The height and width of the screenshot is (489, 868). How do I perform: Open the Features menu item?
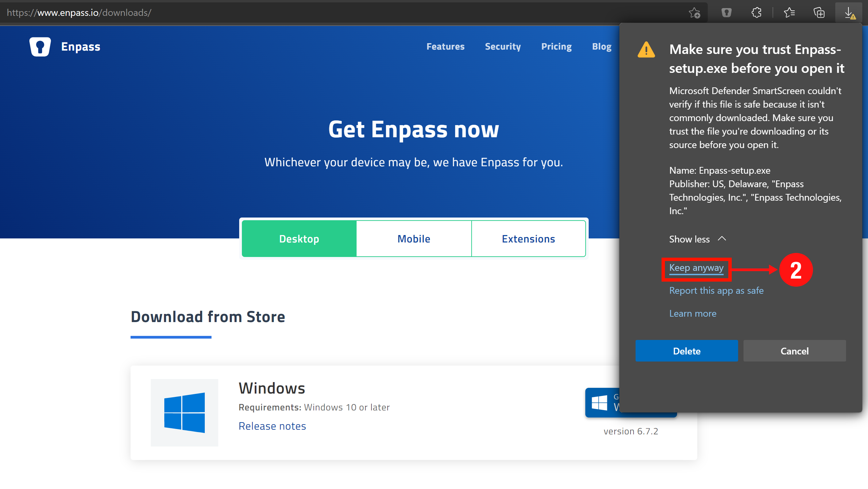445,47
